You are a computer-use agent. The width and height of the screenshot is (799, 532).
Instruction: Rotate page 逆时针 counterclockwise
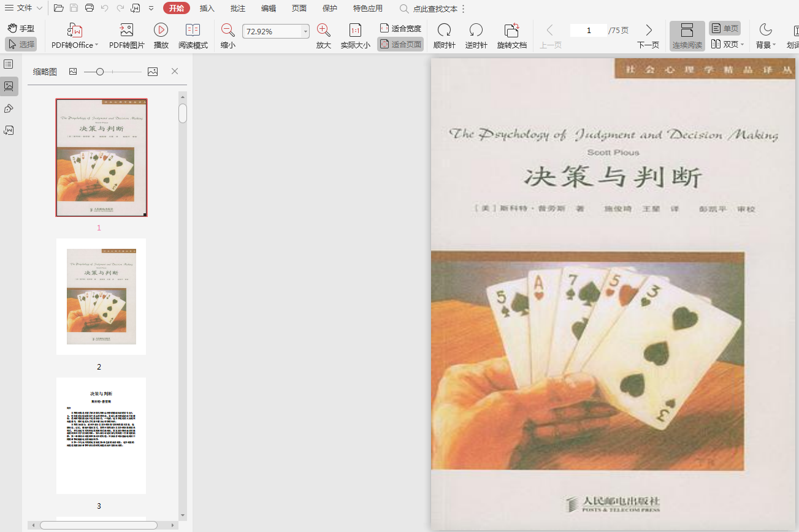click(476, 36)
